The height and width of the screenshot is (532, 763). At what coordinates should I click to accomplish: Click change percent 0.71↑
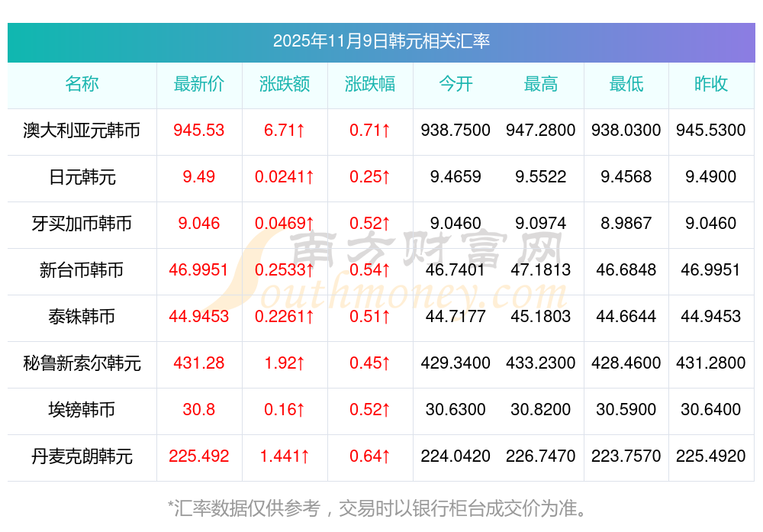pos(370,130)
